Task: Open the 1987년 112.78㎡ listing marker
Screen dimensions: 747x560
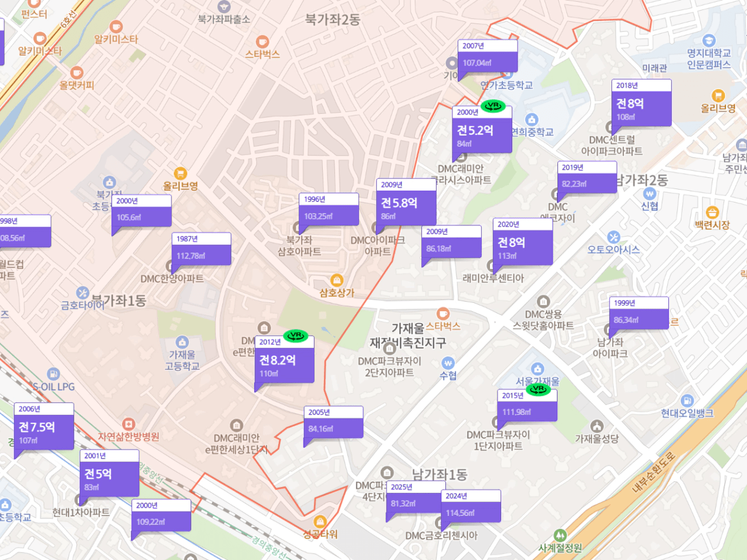Action: (x=201, y=249)
